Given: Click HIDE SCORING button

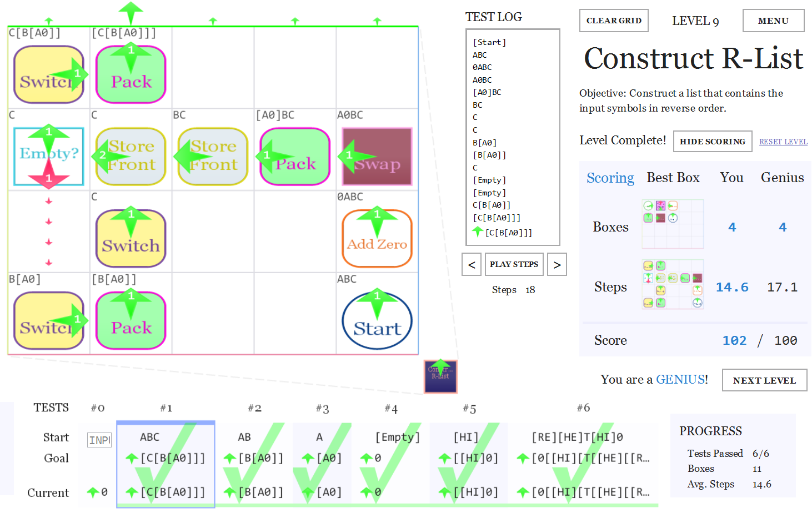Looking at the screenshot, I should click(713, 141).
